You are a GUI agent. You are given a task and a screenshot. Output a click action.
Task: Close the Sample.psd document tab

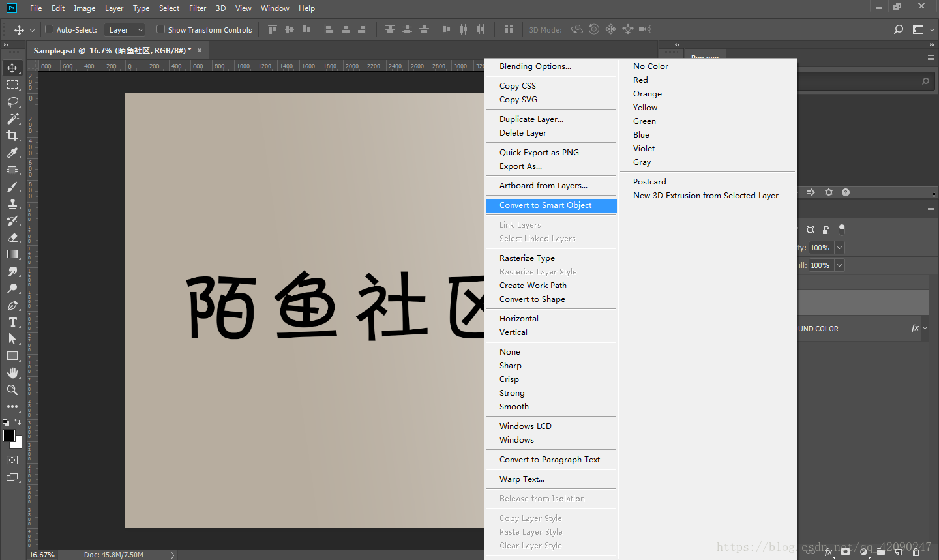tap(200, 50)
